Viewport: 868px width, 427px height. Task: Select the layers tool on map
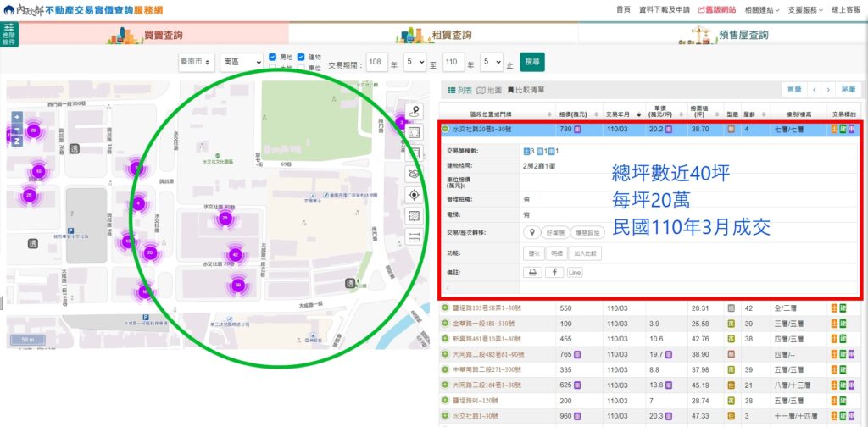pos(414,174)
